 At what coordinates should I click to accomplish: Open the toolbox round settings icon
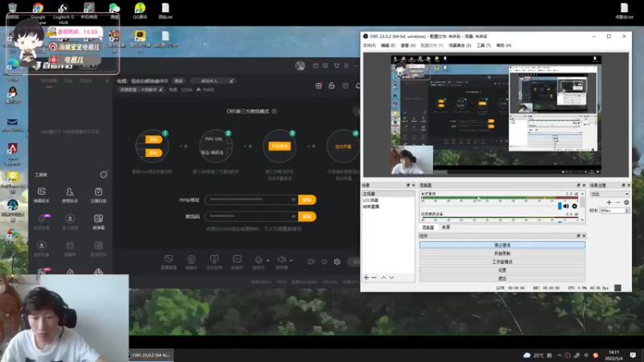104,175
